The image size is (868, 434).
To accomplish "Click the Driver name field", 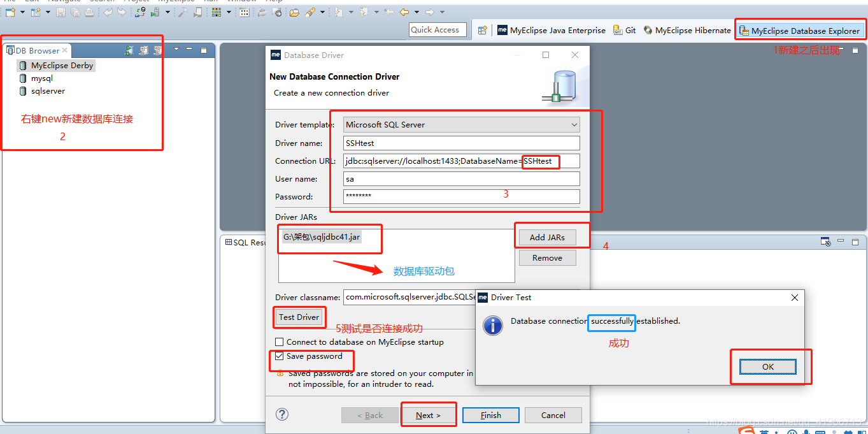I will point(462,143).
